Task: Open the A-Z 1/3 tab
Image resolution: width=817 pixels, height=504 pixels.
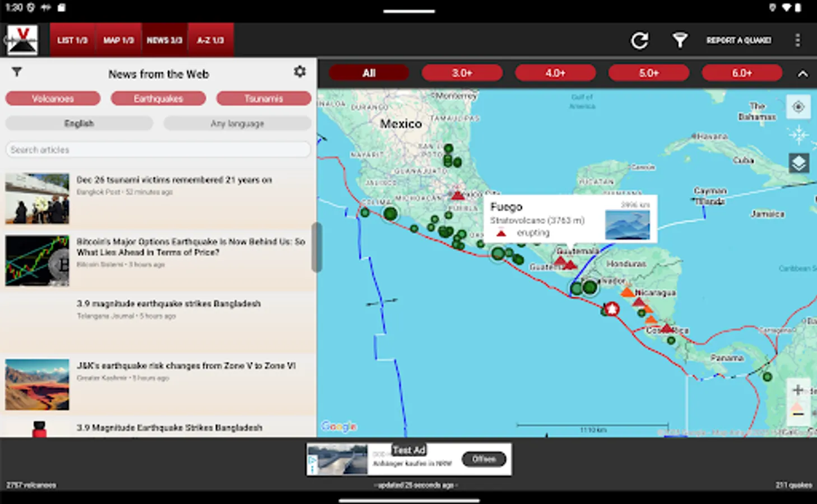Action: (211, 40)
